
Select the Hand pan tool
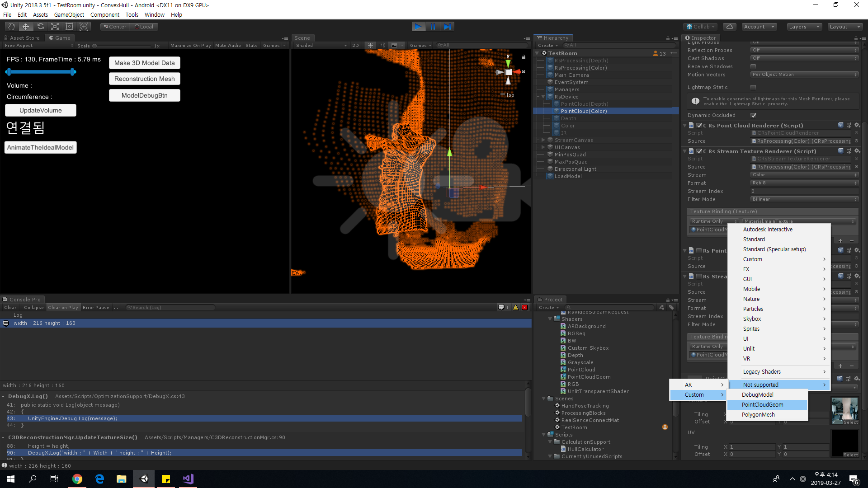tap(11, 26)
